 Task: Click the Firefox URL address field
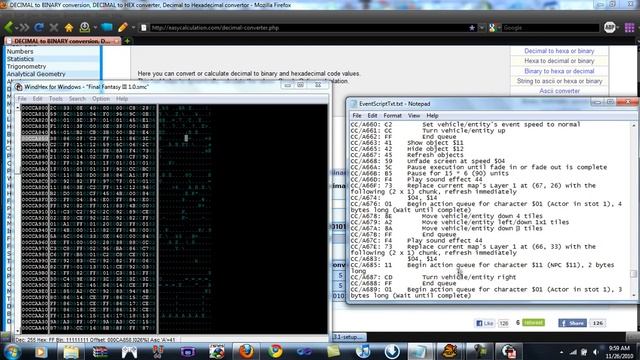pyautogui.click(x=309, y=28)
